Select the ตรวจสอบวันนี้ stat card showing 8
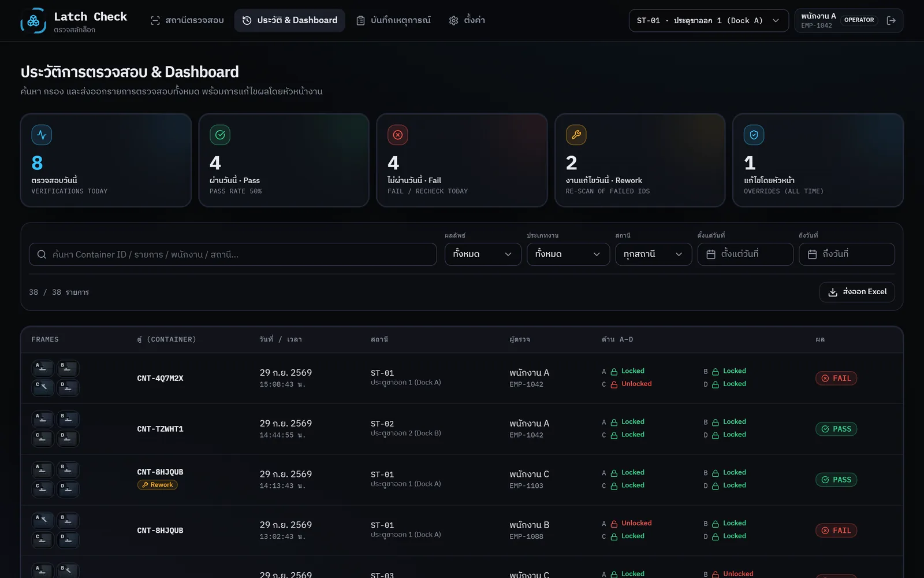Image resolution: width=924 pixels, height=578 pixels. (x=106, y=160)
